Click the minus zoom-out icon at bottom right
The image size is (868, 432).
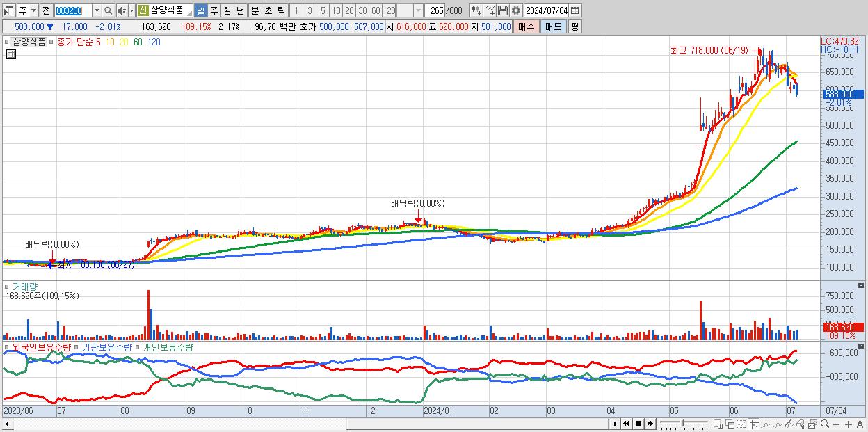(x=836, y=424)
